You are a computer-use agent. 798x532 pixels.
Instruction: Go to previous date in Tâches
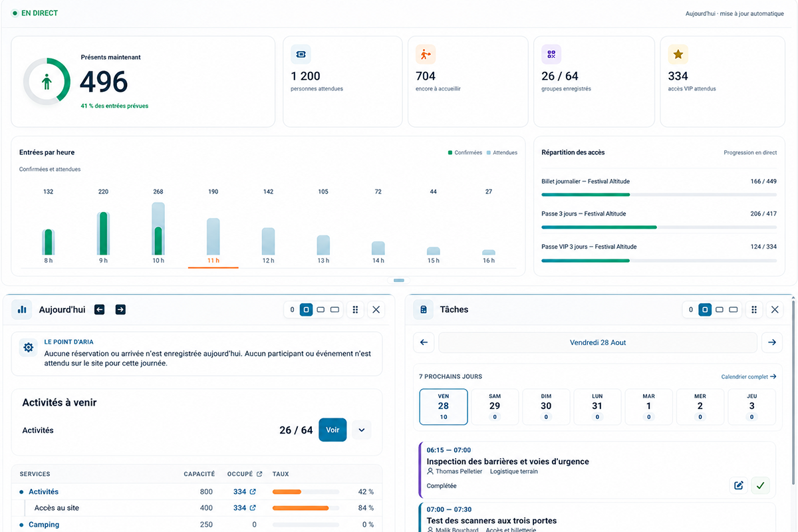(x=424, y=342)
